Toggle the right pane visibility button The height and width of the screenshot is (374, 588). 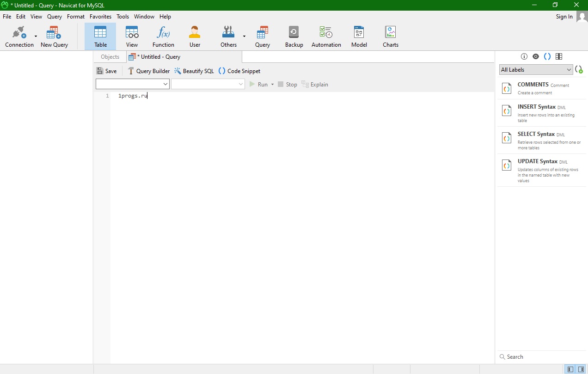click(x=581, y=369)
